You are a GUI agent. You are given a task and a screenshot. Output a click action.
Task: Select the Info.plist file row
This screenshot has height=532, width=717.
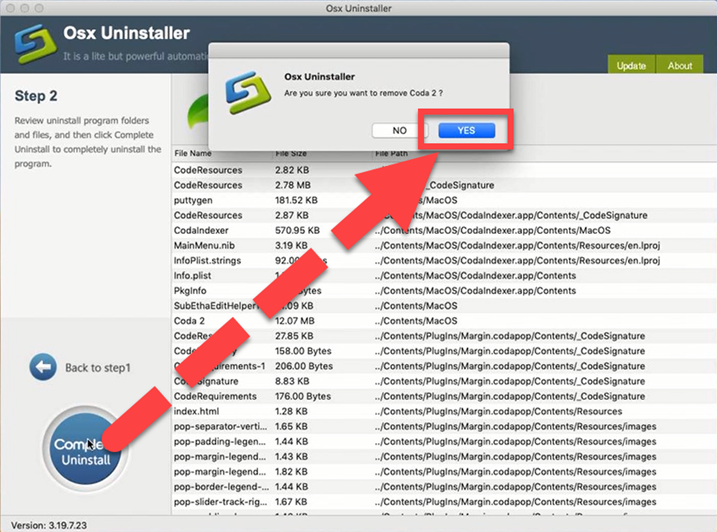tap(444, 275)
